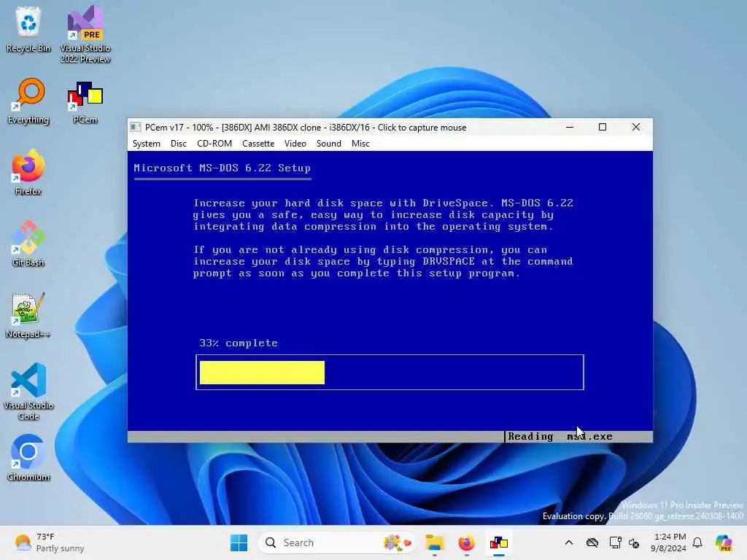
Task: Open the Sound menu in PCem
Action: tap(329, 144)
